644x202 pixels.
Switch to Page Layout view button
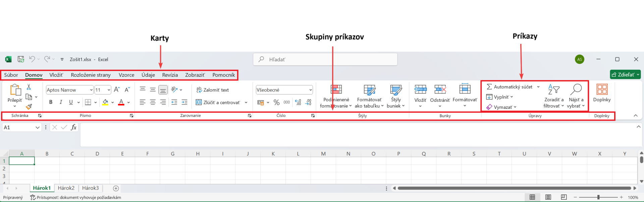pos(548,197)
